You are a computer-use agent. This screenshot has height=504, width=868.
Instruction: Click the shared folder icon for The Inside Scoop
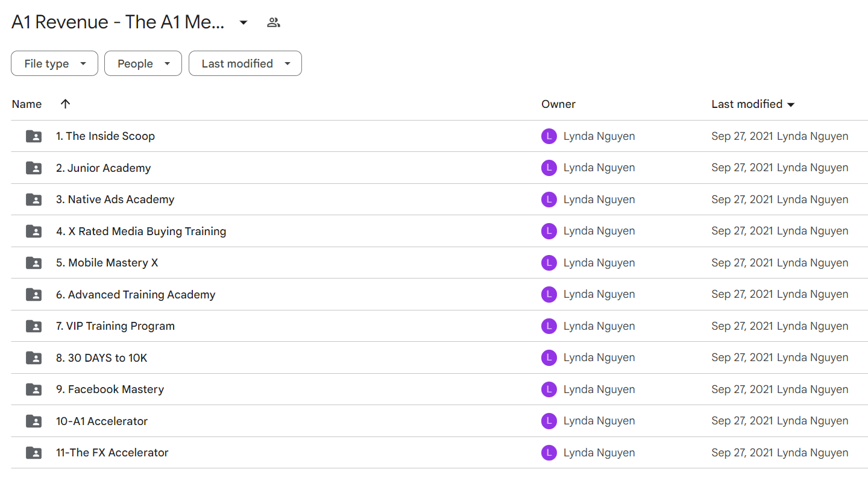(34, 136)
